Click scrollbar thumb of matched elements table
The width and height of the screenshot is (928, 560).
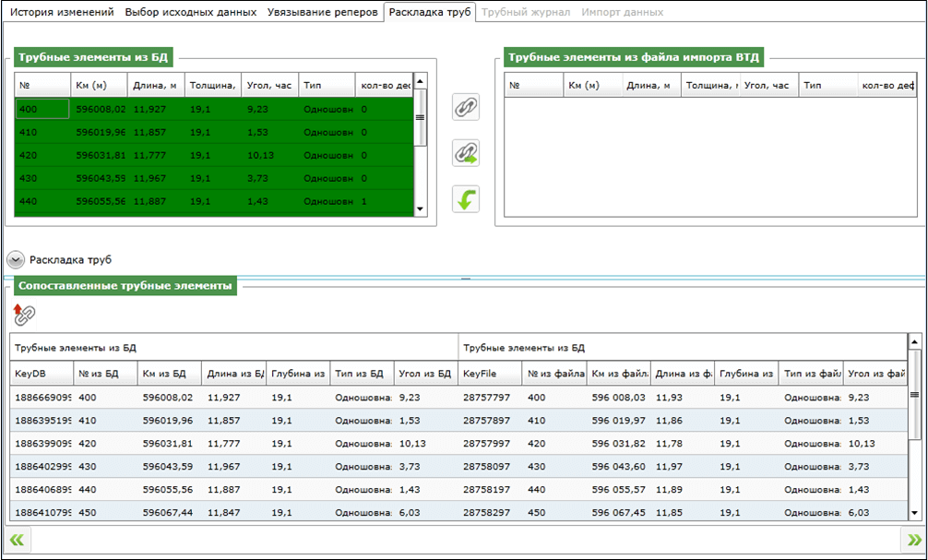pyautogui.click(x=915, y=395)
